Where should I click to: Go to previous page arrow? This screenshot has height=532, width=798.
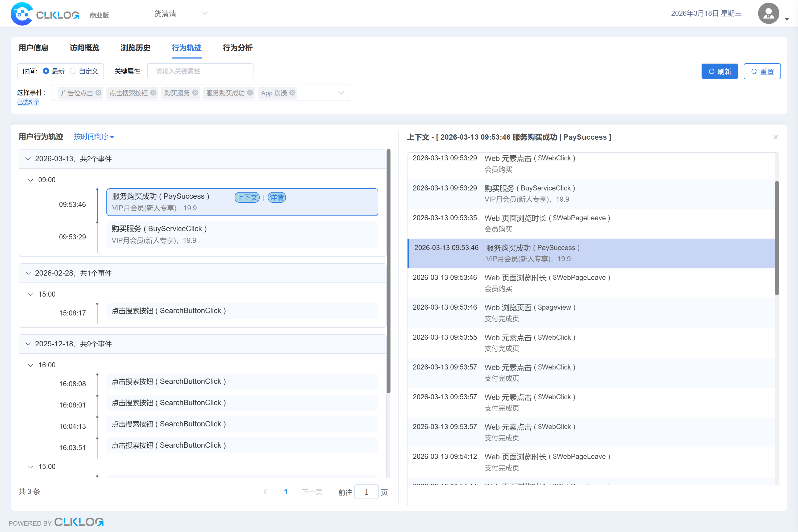(265, 492)
